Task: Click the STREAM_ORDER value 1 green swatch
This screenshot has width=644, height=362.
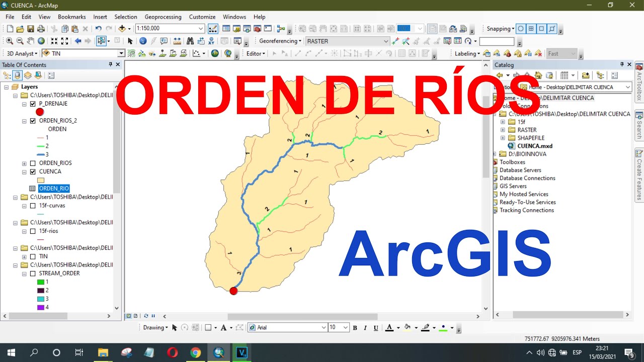Action: [41, 282]
